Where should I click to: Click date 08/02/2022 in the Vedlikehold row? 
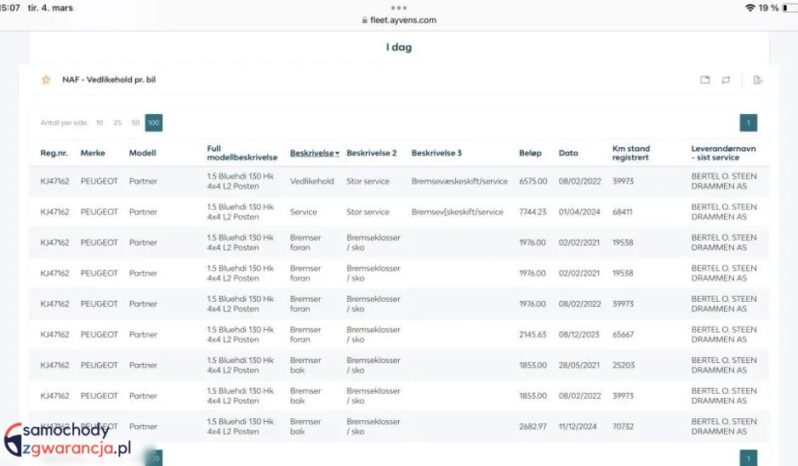click(580, 181)
